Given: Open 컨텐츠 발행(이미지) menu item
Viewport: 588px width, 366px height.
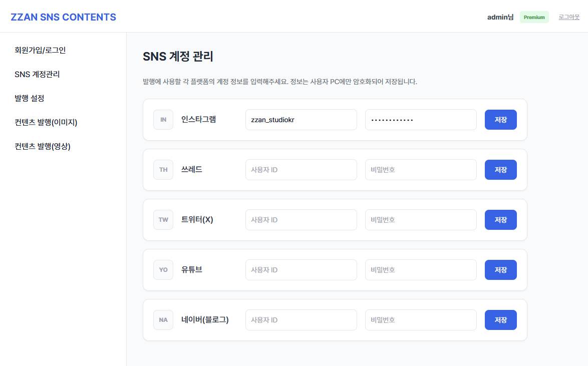Looking at the screenshot, I should click(x=46, y=122).
